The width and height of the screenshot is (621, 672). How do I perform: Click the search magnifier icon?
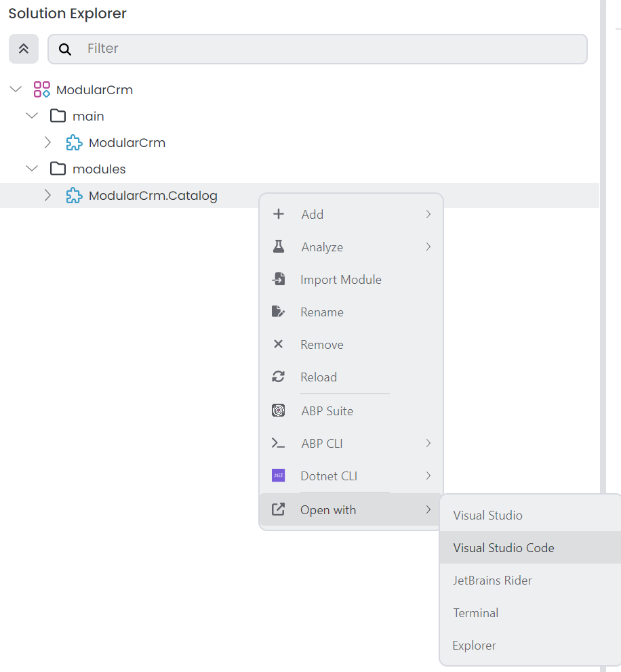tap(65, 49)
